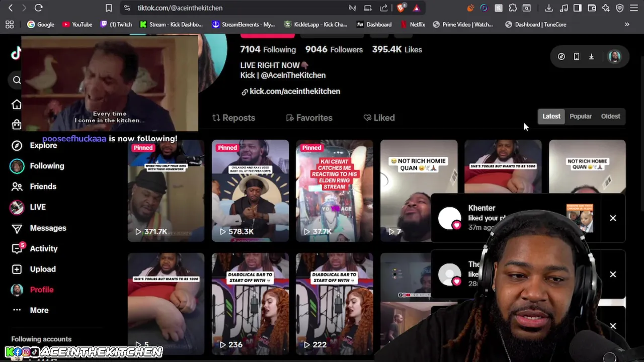
Task: Sort videos by Latest
Action: 551,116
